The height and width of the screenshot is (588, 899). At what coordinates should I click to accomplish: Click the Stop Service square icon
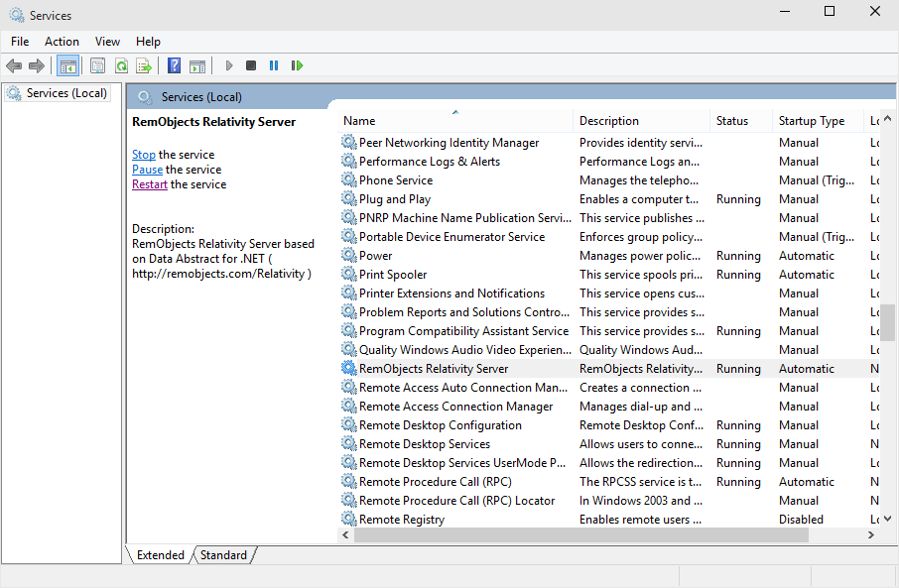pos(251,65)
